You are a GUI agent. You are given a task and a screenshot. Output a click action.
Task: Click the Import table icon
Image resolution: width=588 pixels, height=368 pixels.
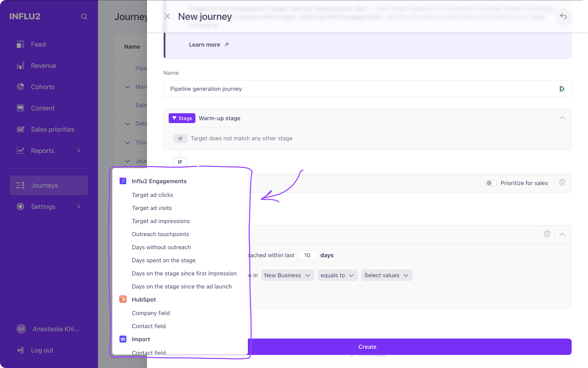coord(123,339)
